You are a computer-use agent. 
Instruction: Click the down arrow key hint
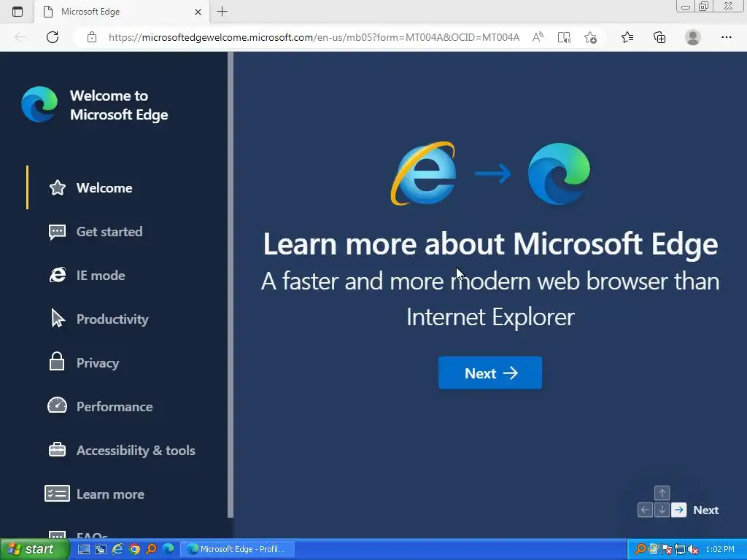click(662, 510)
